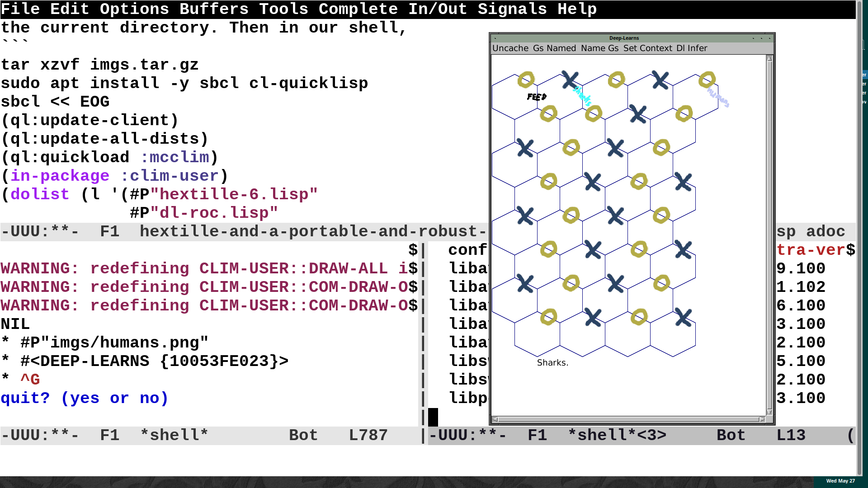This screenshot has height=488, width=868.
Task: Open the Options menu
Action: pos(135,9)
